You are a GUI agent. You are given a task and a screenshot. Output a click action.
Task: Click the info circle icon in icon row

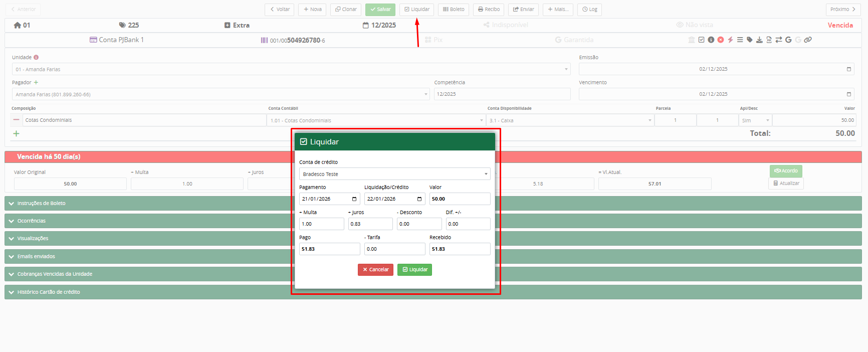pos(711,40)
